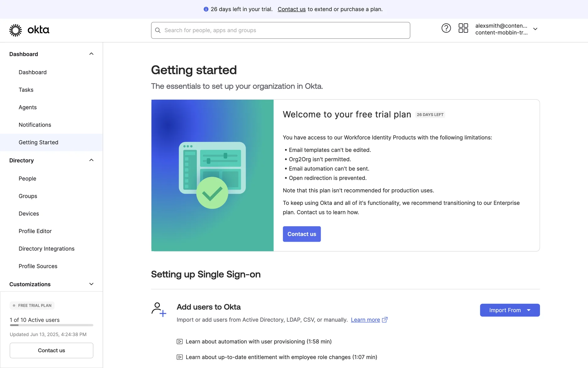Viewport: 588px width, 368px height.
Task: Click the search magnifier icon
Action: pyautogui.click(x=158, y=30)
